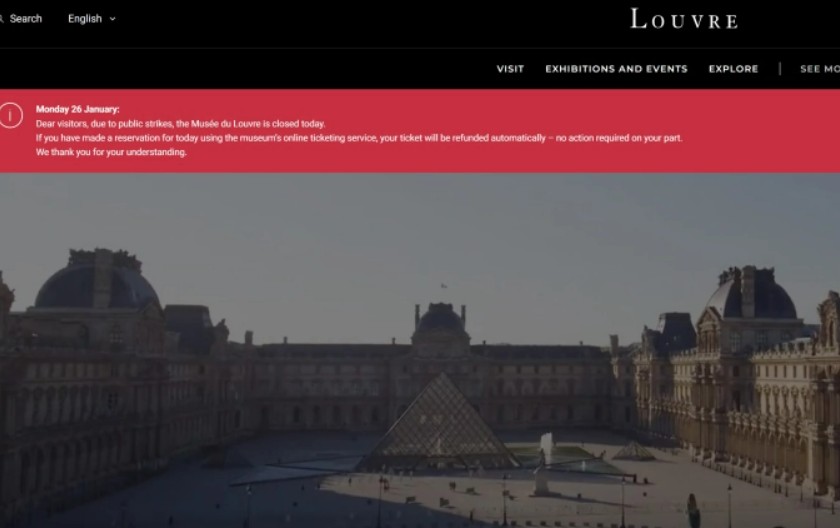
Task: Open the Visit menu
Action: (x=510, y=69)
